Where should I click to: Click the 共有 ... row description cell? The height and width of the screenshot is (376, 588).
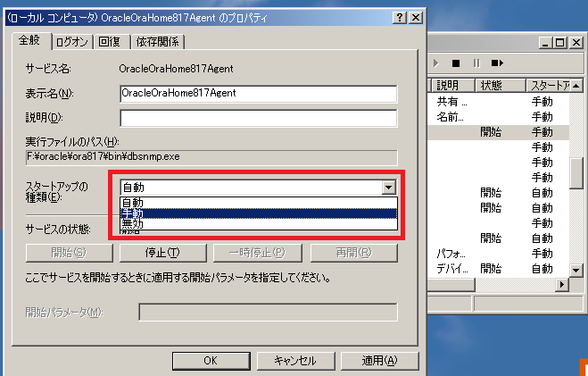[x=451, y=102]
